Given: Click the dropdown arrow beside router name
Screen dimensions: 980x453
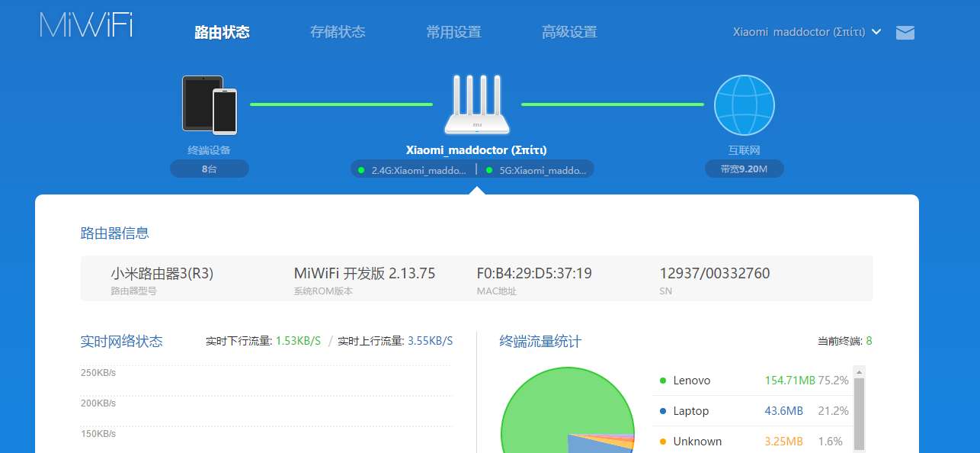Looking at the screenshot, I should 876,32.
